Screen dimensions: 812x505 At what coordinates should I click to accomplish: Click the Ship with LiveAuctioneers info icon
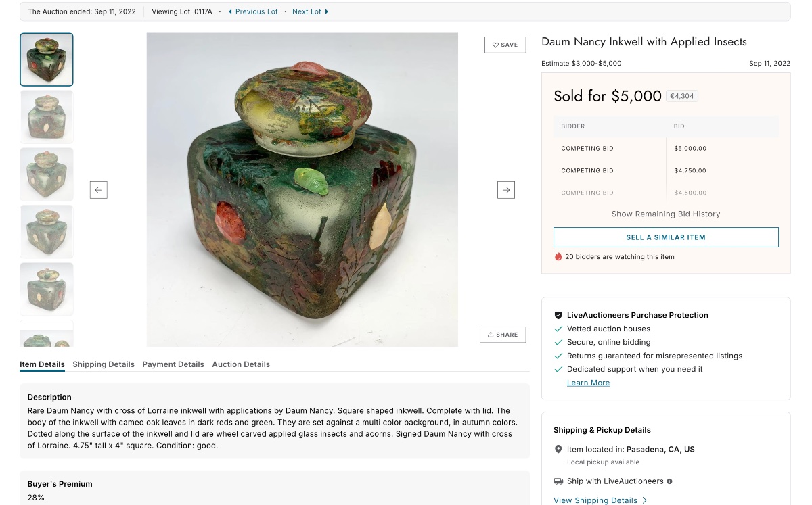(x=670, y=481)
